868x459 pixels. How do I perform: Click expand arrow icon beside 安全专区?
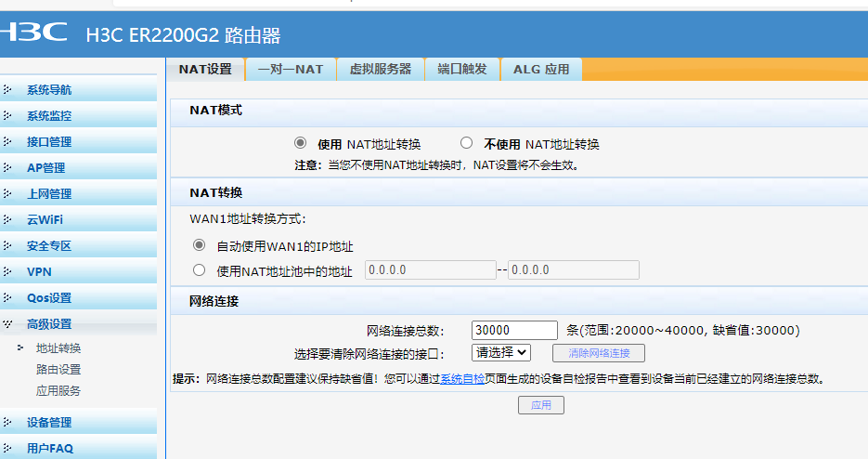click(7, 245)
